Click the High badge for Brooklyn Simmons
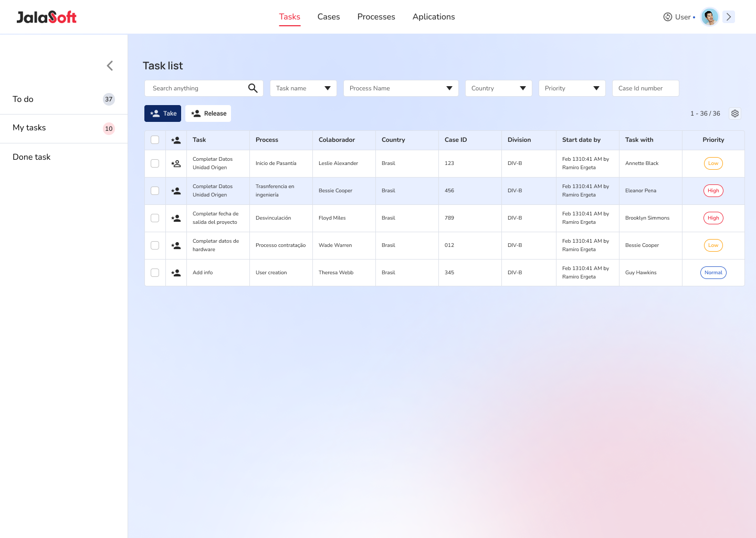756x538 pixels. (x=713, y=218)
